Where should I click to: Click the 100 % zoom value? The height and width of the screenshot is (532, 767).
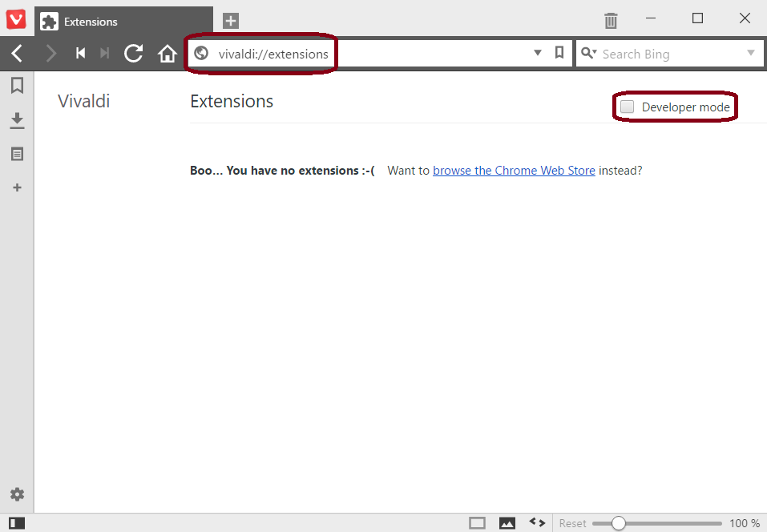(x=745, y=523)
